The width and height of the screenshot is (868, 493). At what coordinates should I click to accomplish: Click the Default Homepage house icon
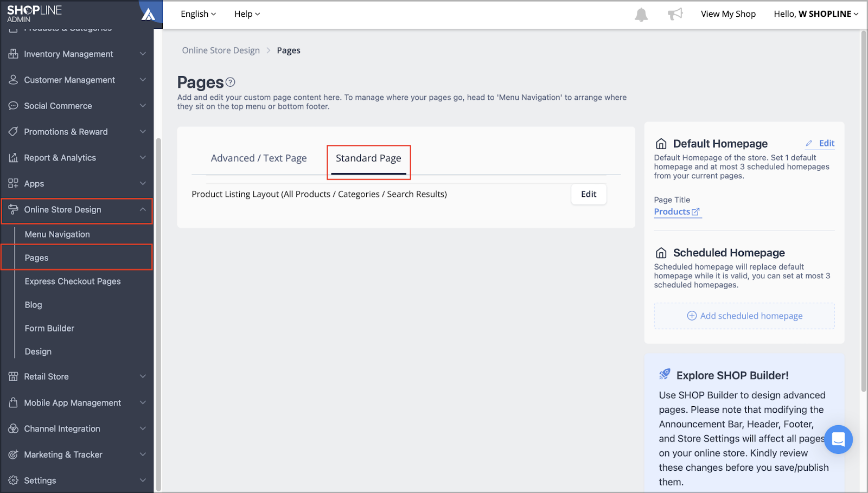point(661,144)
